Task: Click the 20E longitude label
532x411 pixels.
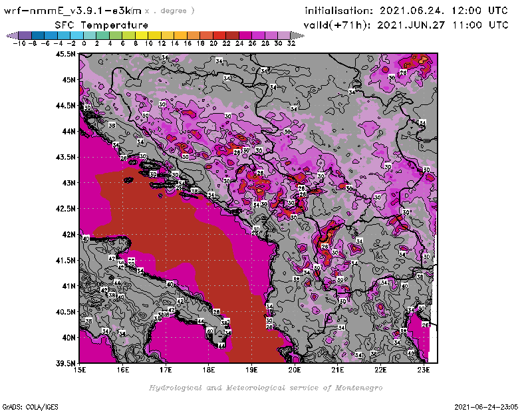Action: coord(295,370)
